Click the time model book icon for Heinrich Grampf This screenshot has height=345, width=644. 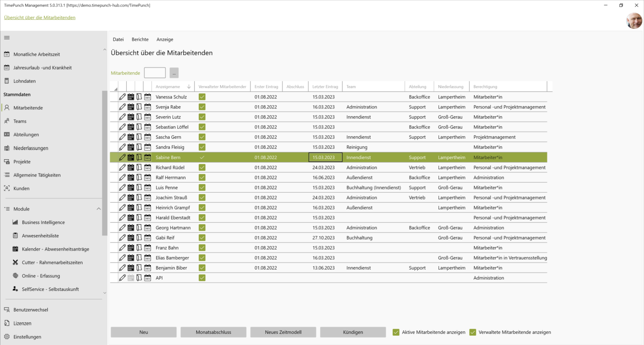139,207
